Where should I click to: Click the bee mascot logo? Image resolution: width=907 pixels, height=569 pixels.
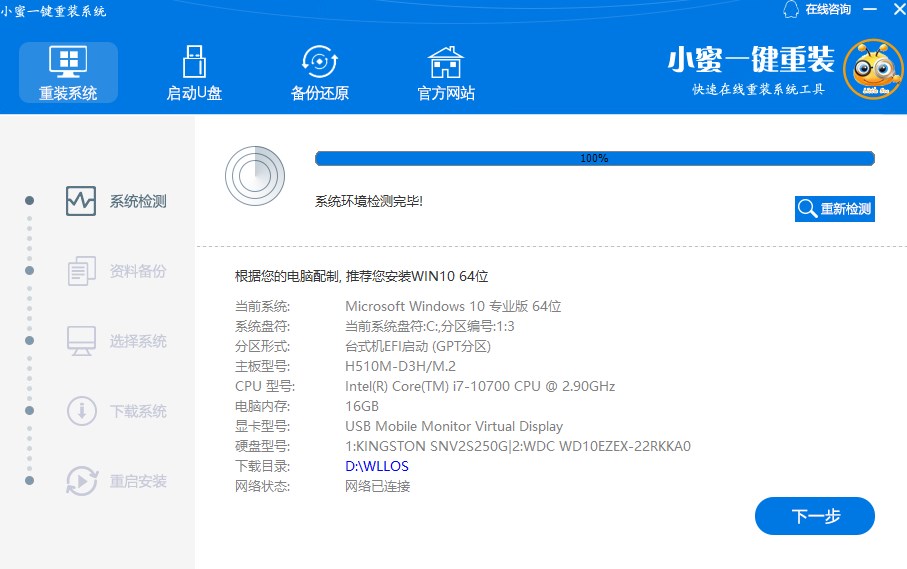point(873,68)
